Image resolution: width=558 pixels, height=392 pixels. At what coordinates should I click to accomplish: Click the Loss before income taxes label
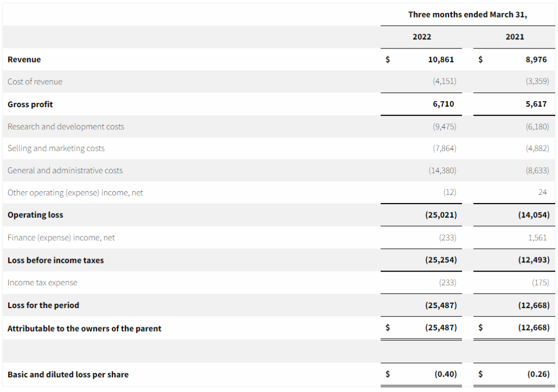click(x=56, y=260)
